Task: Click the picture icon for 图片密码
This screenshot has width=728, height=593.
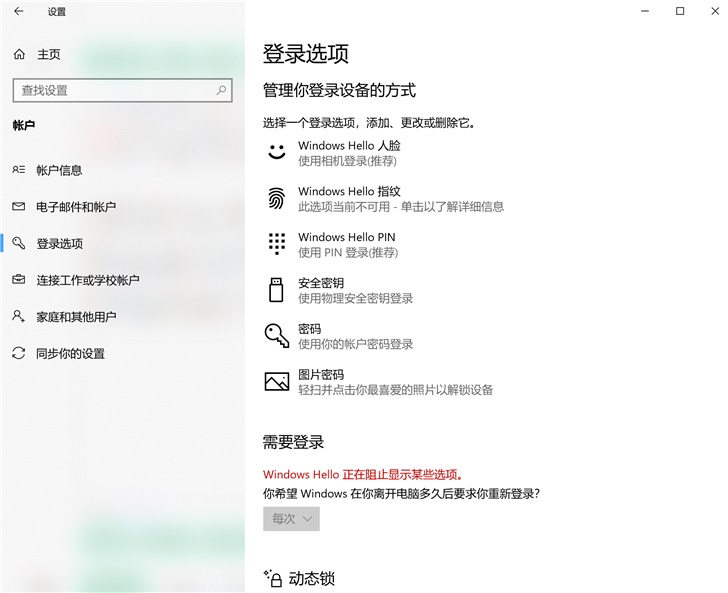Action: coord(277,381)
